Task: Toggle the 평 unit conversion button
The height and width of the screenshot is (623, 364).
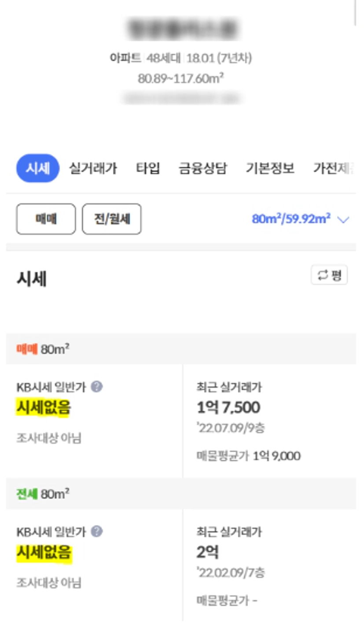Action: (x=329, y=276)
